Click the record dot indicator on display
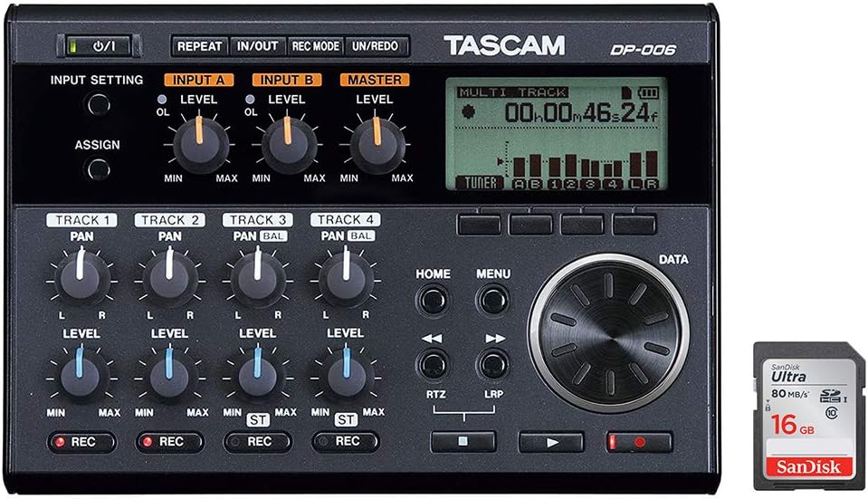This screenshot has height=499, width=868. click(468, 112)
